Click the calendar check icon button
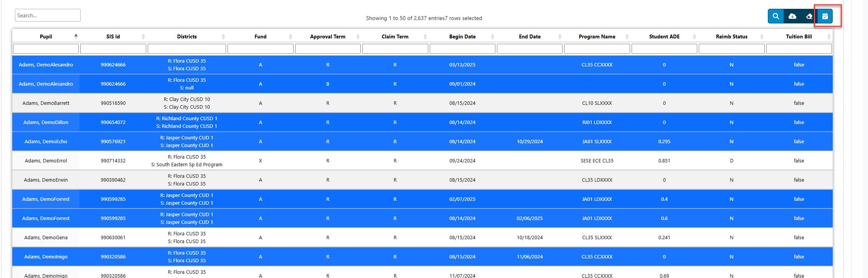Image resolution: width=868 pixels, height=278 pixels. 825,16
